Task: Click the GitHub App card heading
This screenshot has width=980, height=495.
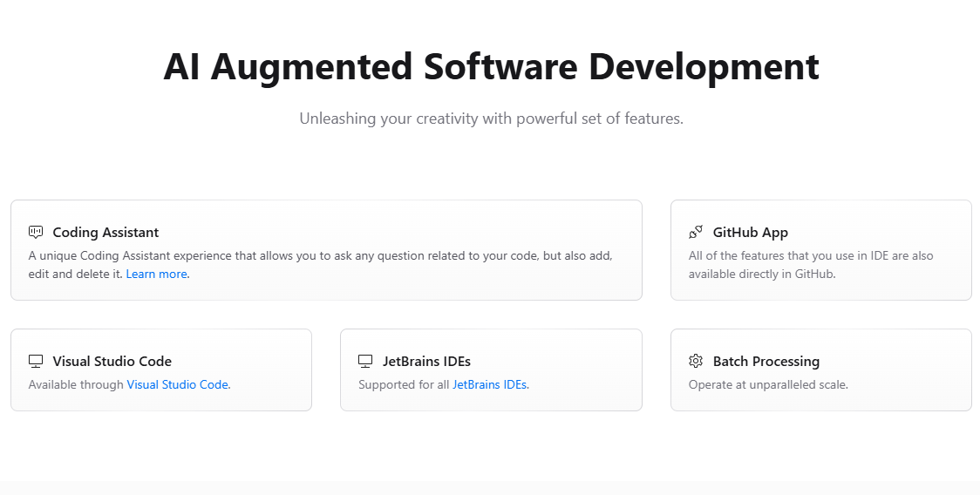Action: pyautogui.click(x=750, y=233)
